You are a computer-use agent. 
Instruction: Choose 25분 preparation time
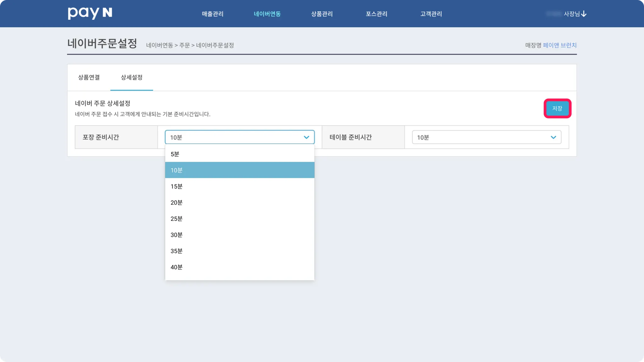pyautogui.click(x=239, y=219)
